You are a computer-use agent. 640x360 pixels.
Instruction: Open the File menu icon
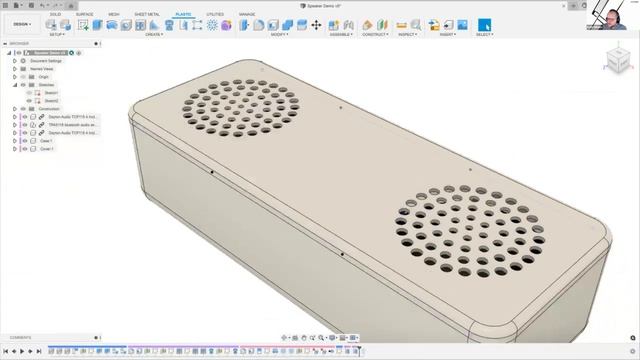[x=16, y=5]
